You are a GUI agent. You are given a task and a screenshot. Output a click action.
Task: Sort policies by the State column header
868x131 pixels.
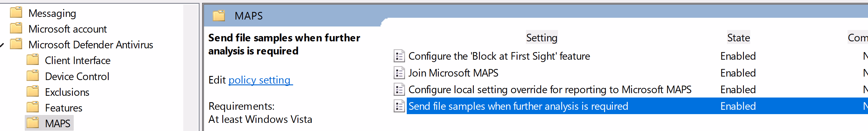tap(738, 38)
